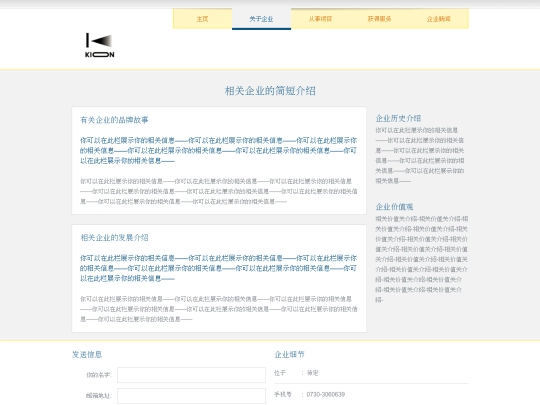Switch to the 企业新闻 navigation tab
This screenshot has height=405, width=540.
point(439,19)
